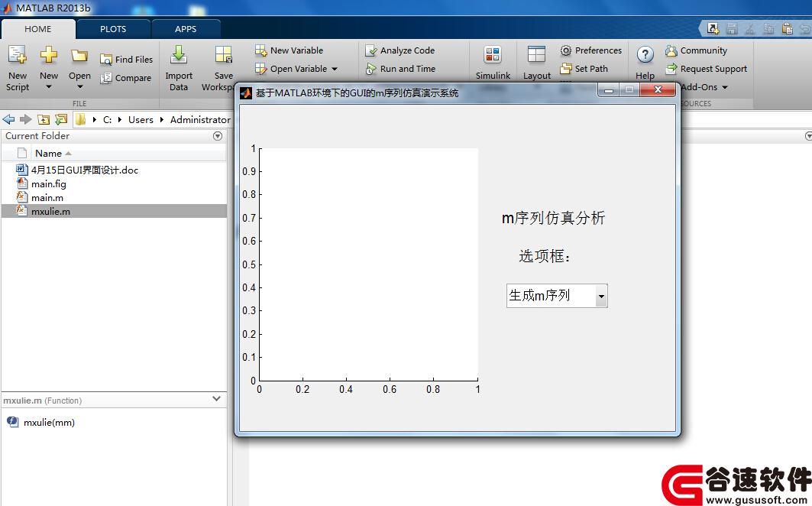
Task: Click the Help question mark icon
Action: (x=645, y=54)
